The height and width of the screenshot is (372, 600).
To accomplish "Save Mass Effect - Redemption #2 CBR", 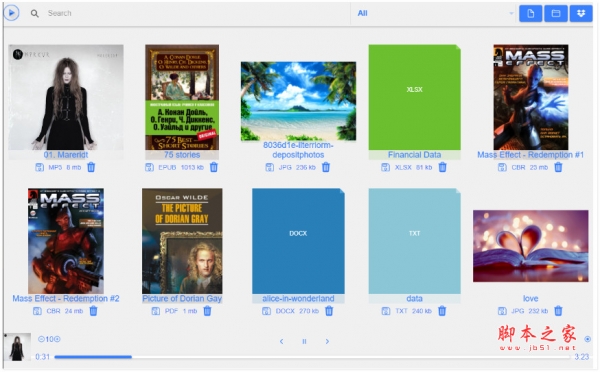I will (37, 311).
